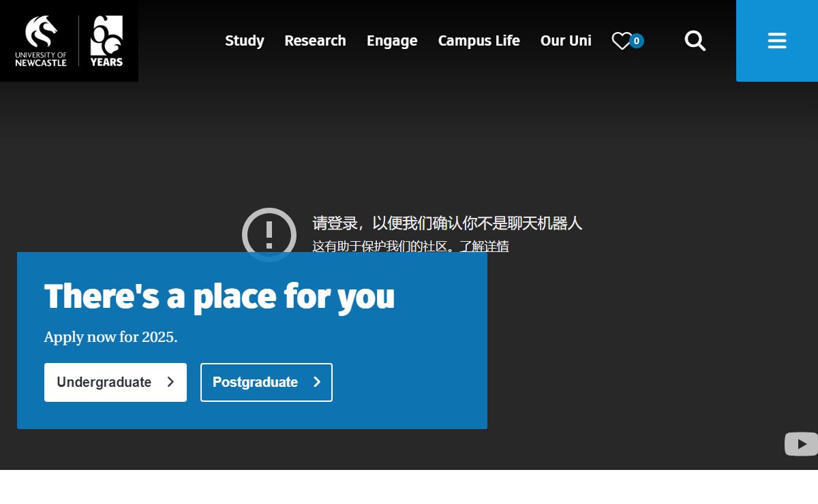818x504 pixels.
Task: Click the "Apply now for 2025" text
Action: 110,337
